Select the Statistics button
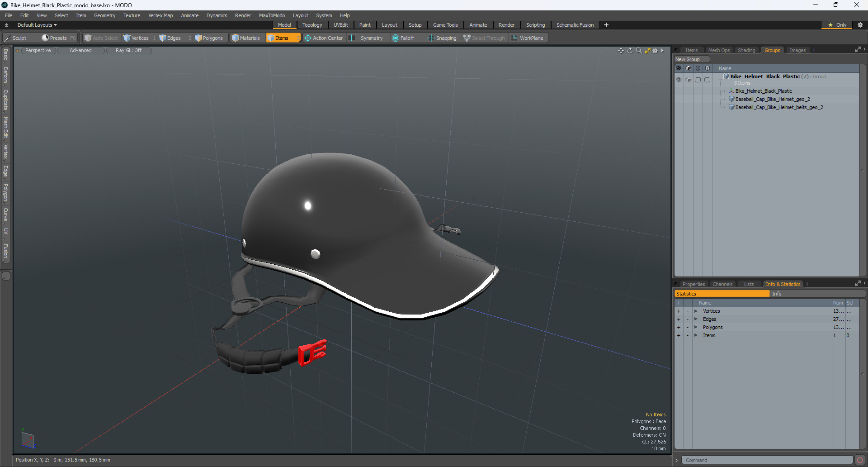Screen dimensions: 868x467 722,294
